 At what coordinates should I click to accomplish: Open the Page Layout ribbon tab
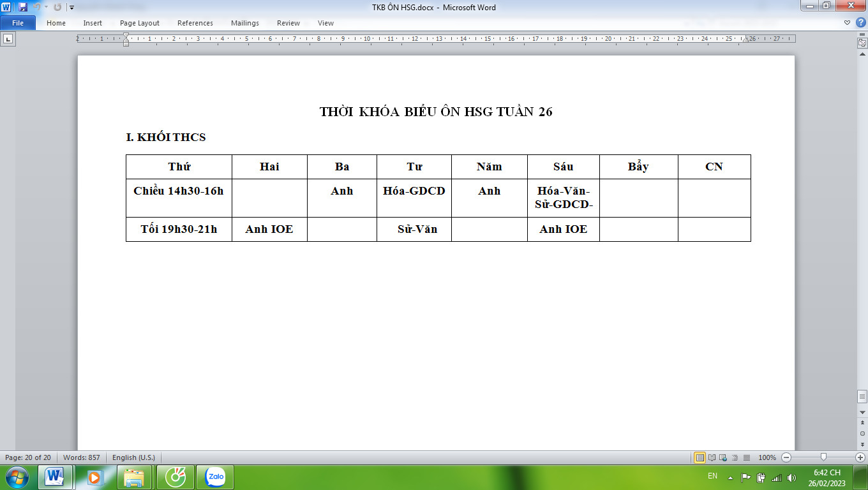pyautogui.click(x=140, y=23)
